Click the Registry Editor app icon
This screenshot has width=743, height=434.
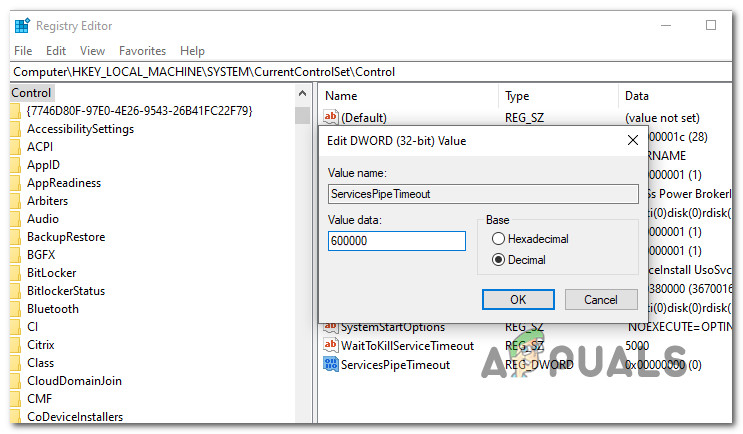(x=22, y=26)
